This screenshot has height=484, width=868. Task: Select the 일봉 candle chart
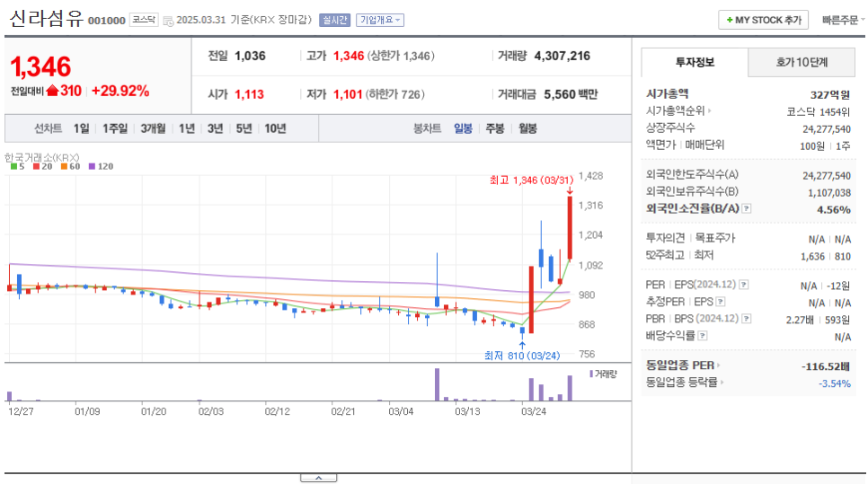click(464, 128)
